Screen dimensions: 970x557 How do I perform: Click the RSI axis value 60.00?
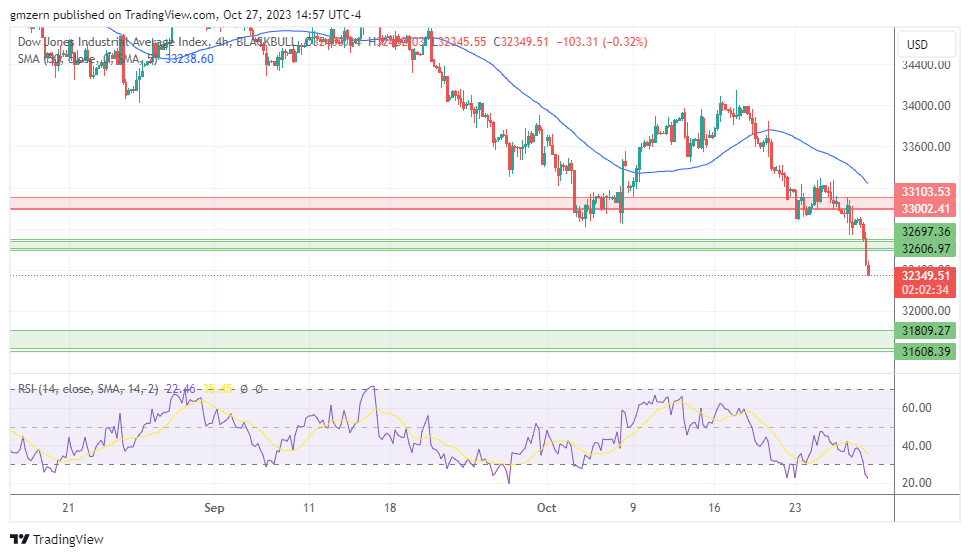(917, 407)
